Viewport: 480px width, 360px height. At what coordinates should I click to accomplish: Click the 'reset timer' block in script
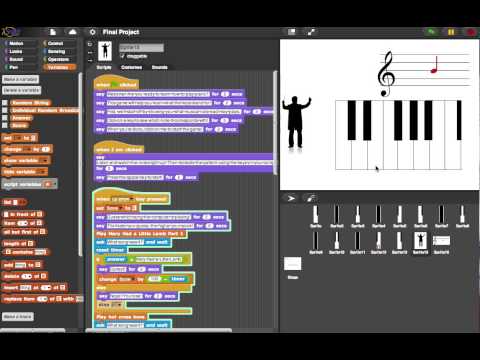click(x=110, y=250)
